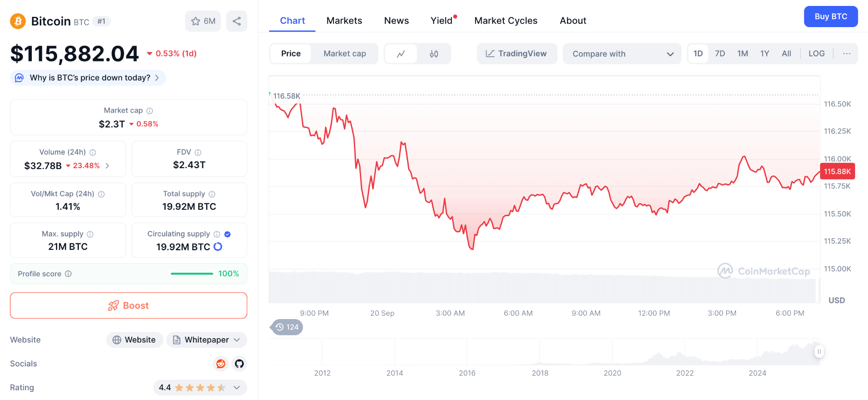Click the range slider pause handle
The height and width of the screenshot is (400, 868).
[x=819, y=351]
